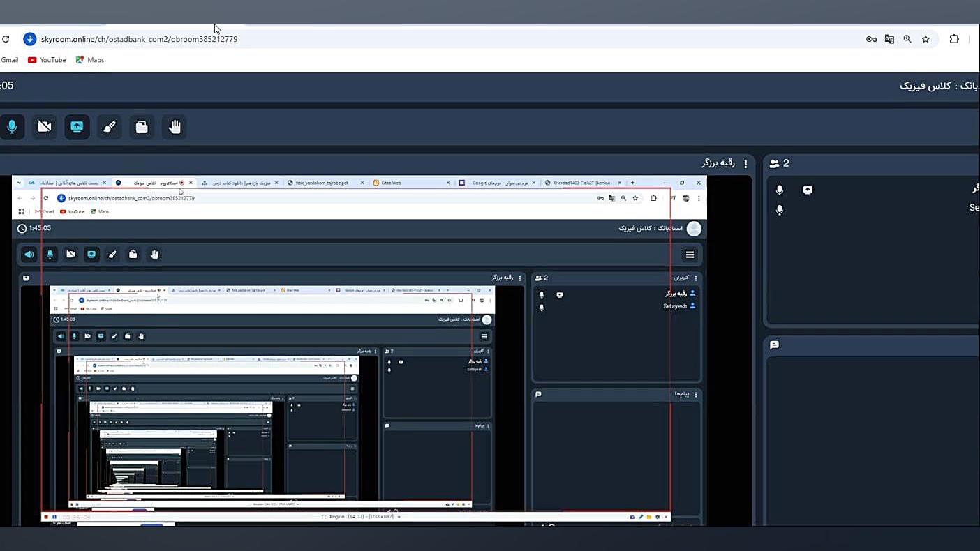This screenshot has width=980, height=551.
Task: Switch to the fizik_yazdahom_tajrobe.pdf tab in the largest shared copy
Action: (x=325, y=183)
